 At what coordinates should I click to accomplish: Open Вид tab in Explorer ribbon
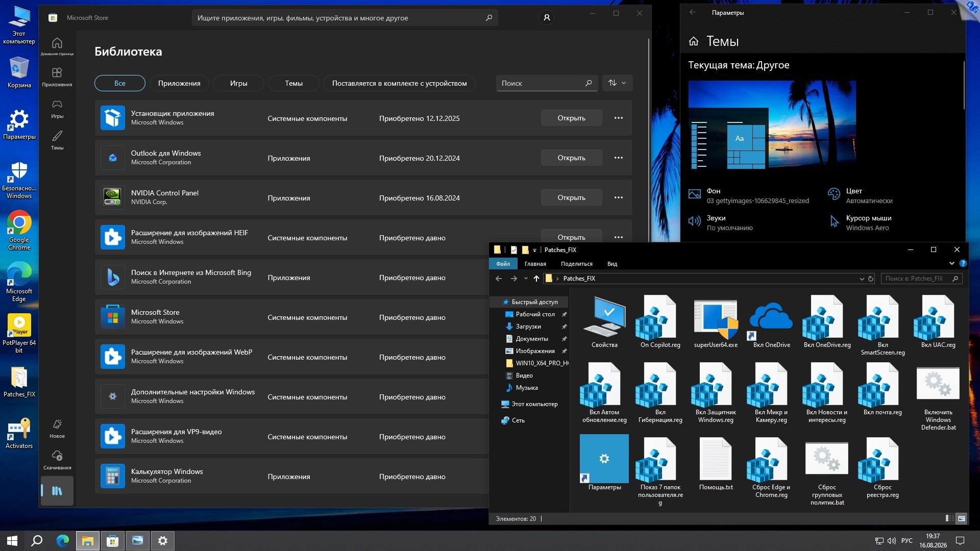(x=612, y=264)
